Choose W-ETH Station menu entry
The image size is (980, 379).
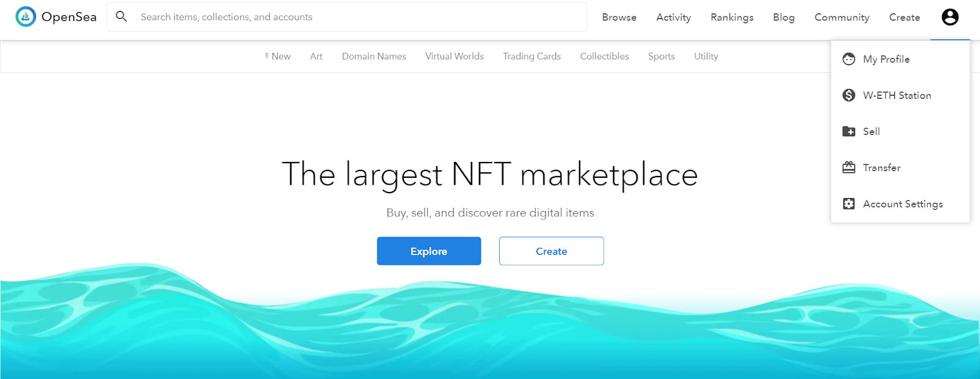900,95
